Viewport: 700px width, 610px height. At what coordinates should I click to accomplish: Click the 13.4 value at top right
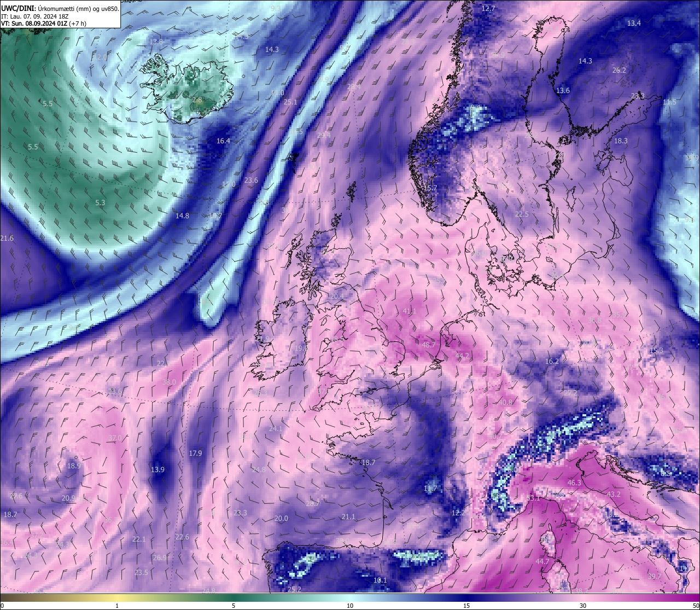coord(634,24)
